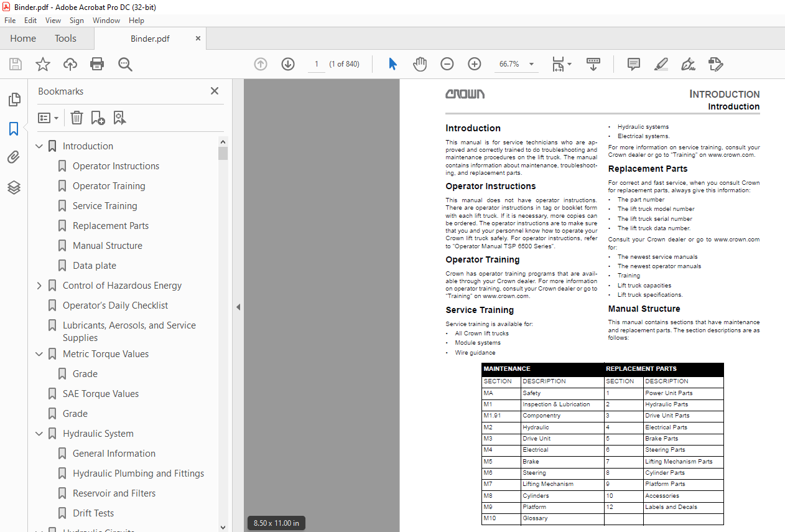Open General Information bookmark
This screenshot has height=532, width=785.
click(x=114, y=454)
